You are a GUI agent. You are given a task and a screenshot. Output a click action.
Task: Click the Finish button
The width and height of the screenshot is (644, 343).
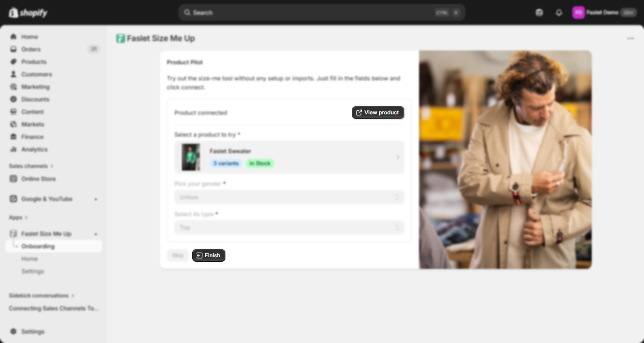[209, 255]
